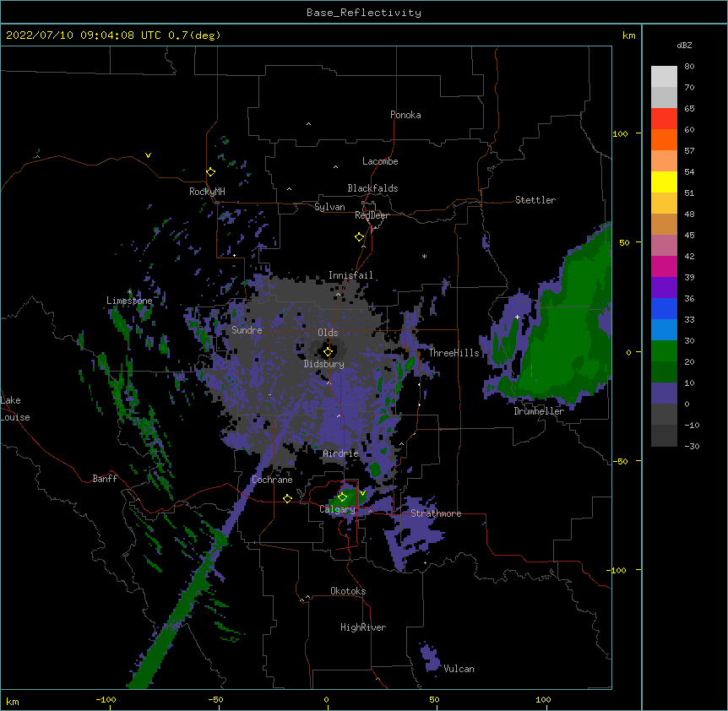This screenshot has height=711, width=728.
Task: Select the Okotoks city label
Action: pos(348,591)
